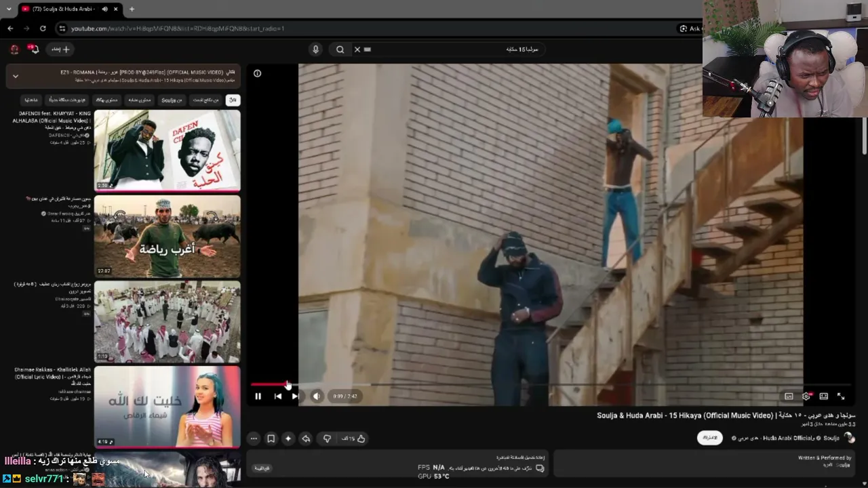868x488 pixels.
Task: Open account avatar menu
Action: 14,49
